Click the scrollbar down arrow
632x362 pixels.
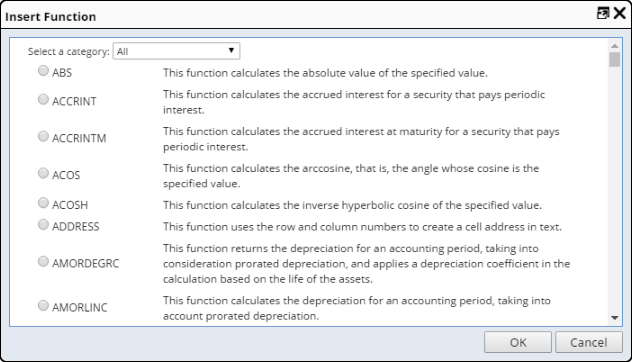pyautogui.click(x=614, y=318)
